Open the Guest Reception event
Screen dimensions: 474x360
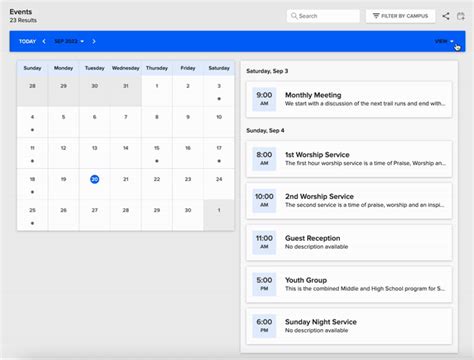(x=349, y=242)
